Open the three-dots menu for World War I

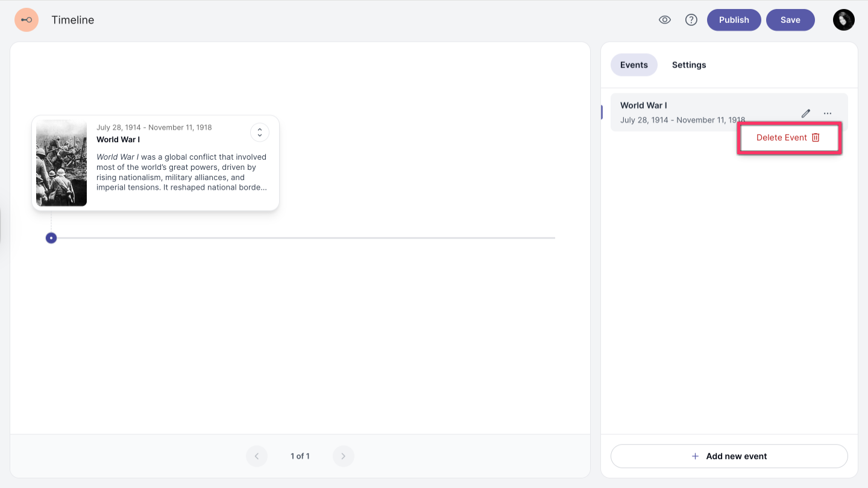click(828, 113)
